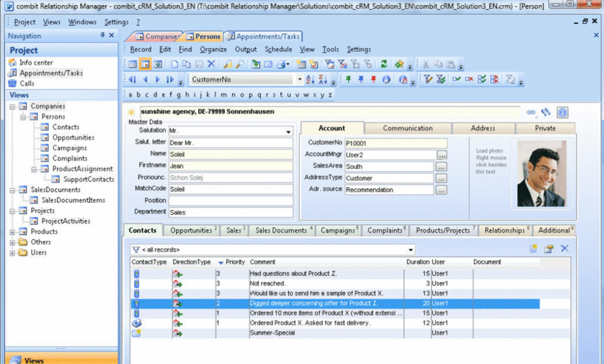Click the person's photo thumbnail

click(x=541, y=173)
